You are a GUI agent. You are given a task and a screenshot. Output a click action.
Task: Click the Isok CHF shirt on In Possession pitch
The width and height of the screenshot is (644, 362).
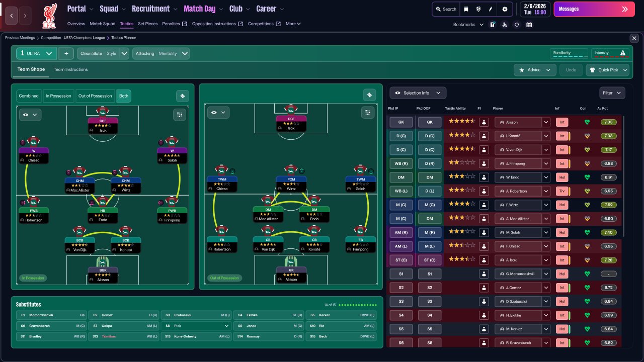click(x=103, y=112)
